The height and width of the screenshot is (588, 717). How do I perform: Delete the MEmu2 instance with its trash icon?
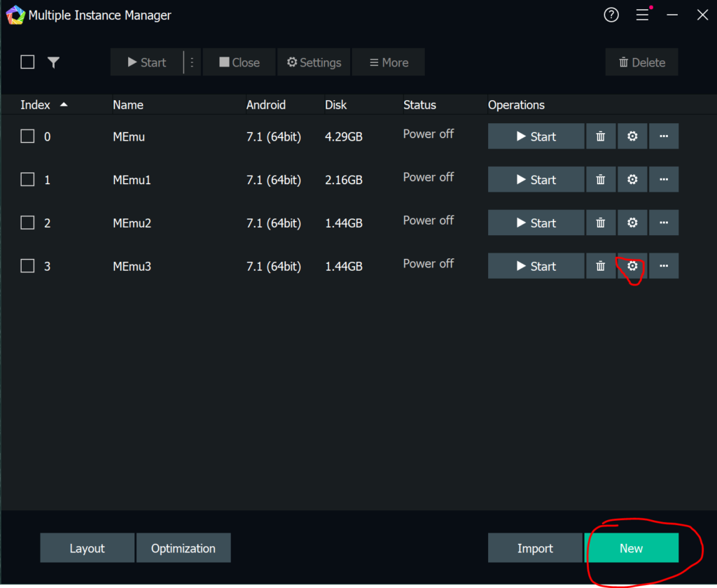(x=600, y=223)
